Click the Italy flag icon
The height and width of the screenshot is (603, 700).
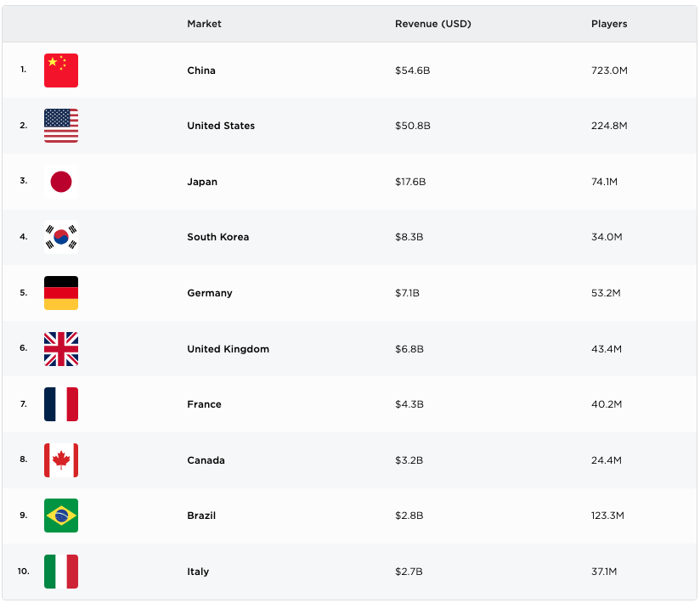pos(61,572)
